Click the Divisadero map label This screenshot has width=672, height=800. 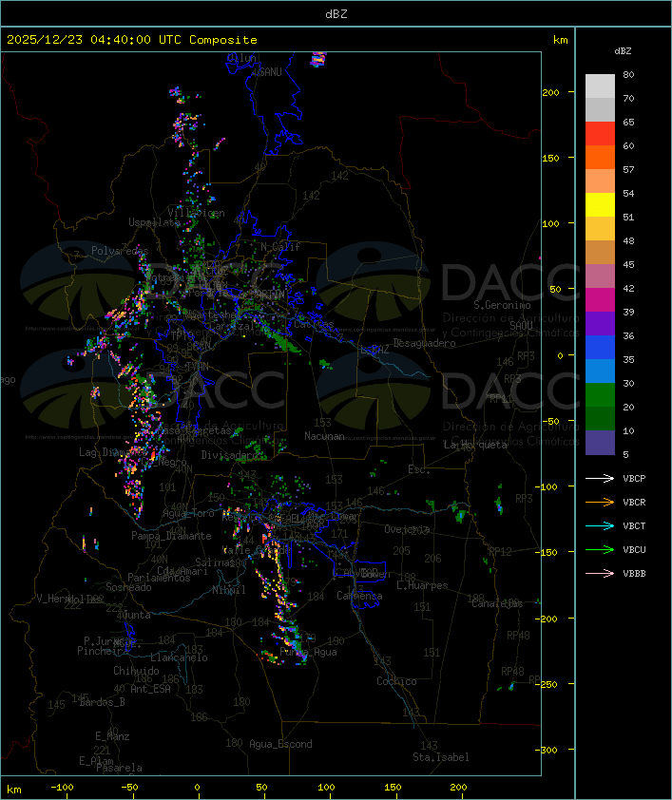230,454
